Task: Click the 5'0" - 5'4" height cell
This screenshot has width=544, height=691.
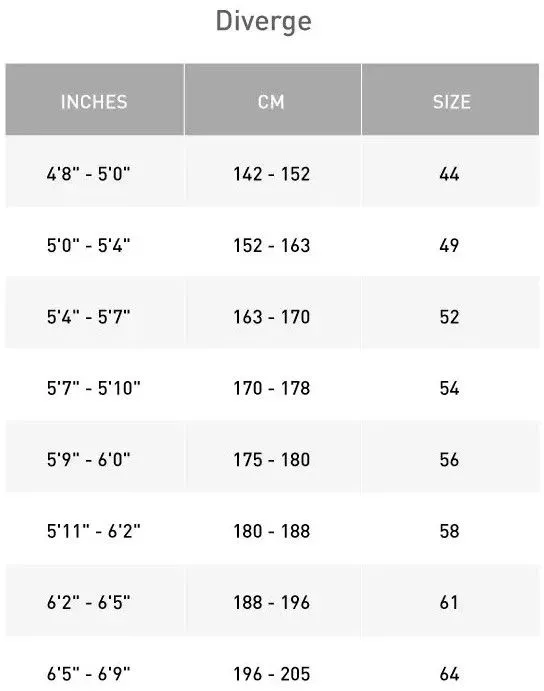Action: (x=89, y=245)
